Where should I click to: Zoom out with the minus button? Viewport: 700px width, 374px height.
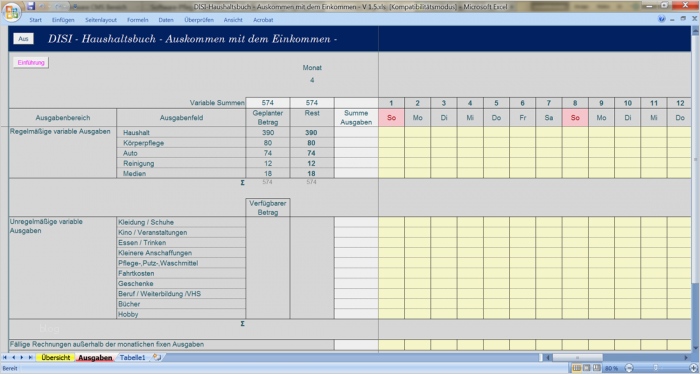pyautogui.click(x=629, y=368)
